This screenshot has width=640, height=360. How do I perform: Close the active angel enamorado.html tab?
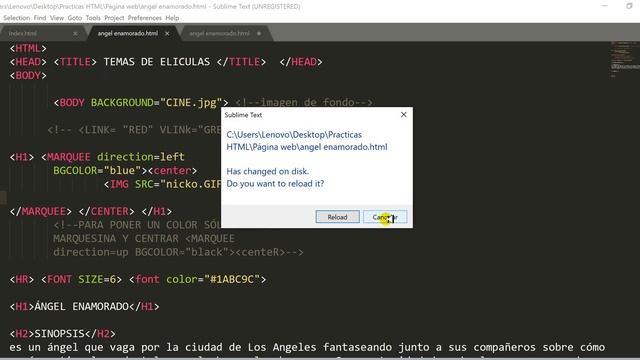pyautogui.click(x=167, y=33)
